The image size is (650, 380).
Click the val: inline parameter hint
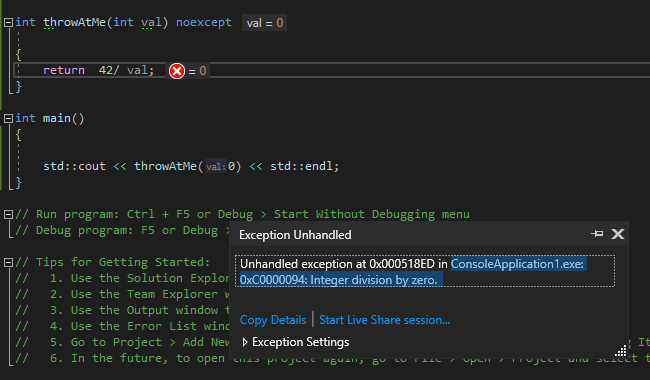pyautogui.click(x=216, y=167)
